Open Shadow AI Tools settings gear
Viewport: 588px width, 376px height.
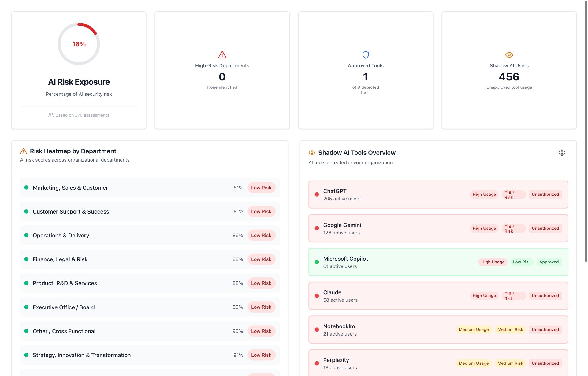(x=562, y=153)
